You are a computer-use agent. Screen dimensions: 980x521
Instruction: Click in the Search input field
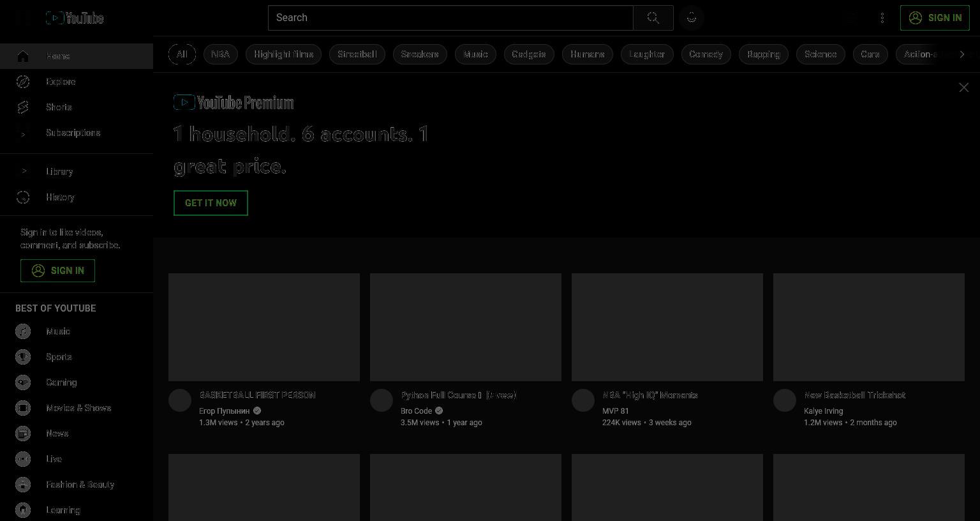(450, 18)
